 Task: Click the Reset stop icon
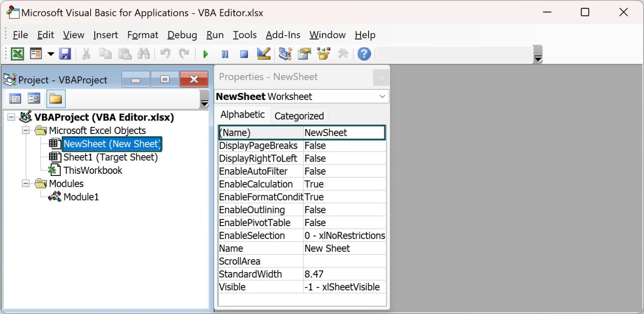pos(244,54)
